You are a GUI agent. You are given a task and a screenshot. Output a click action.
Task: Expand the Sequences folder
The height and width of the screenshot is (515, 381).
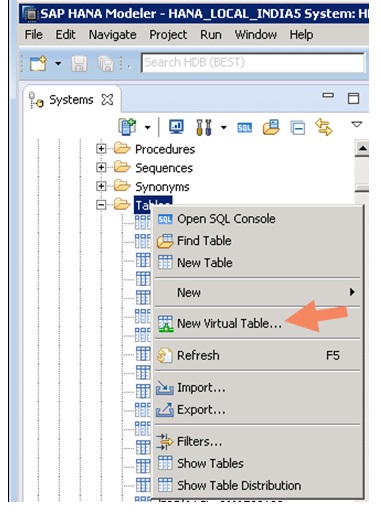[101, 167]
